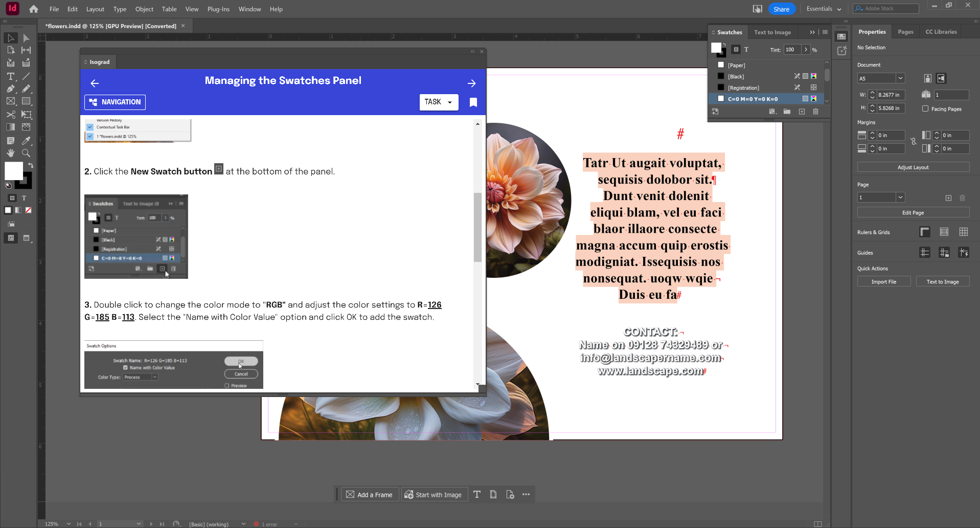This screenshot has width=980, height=528.
Task: Select the Pen tool
Action: tap(10, 89)
